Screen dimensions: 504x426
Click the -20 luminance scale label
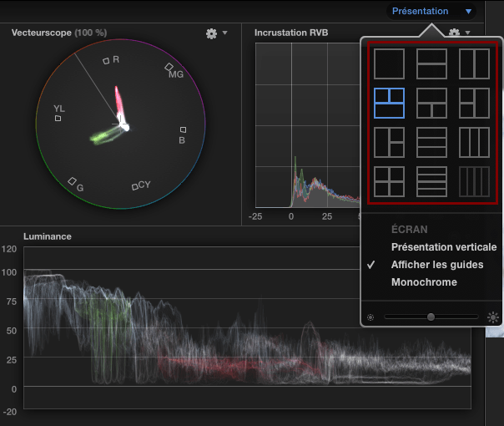coord(10,412)
